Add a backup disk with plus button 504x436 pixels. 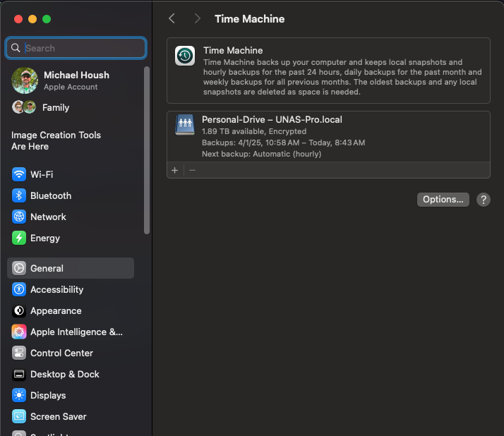(x=175, y=170)
